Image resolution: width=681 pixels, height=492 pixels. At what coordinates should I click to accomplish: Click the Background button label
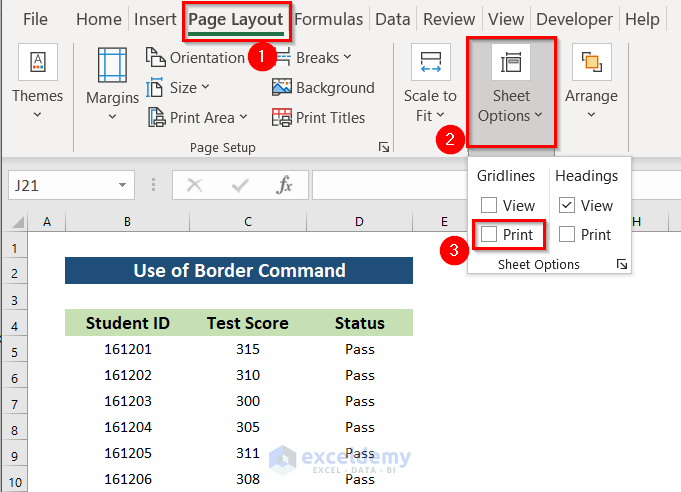[335, 88]
